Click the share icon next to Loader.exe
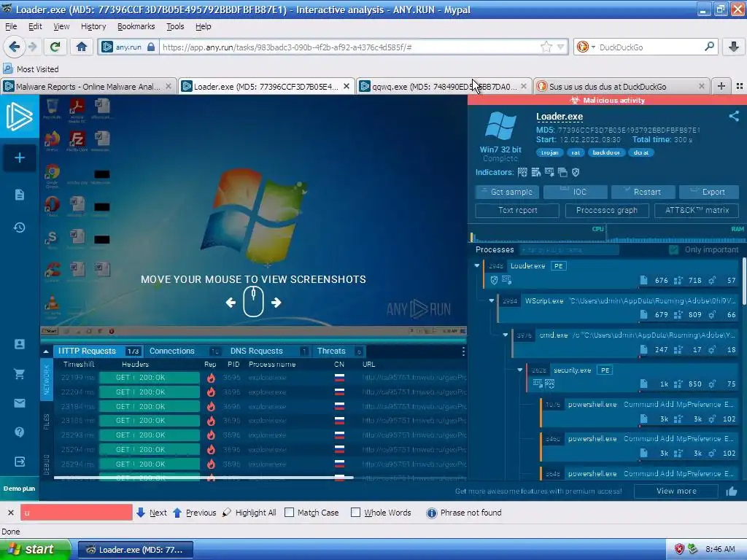Image resolution: width=747 pixels, height=560 pixels. tap(734, 116)
